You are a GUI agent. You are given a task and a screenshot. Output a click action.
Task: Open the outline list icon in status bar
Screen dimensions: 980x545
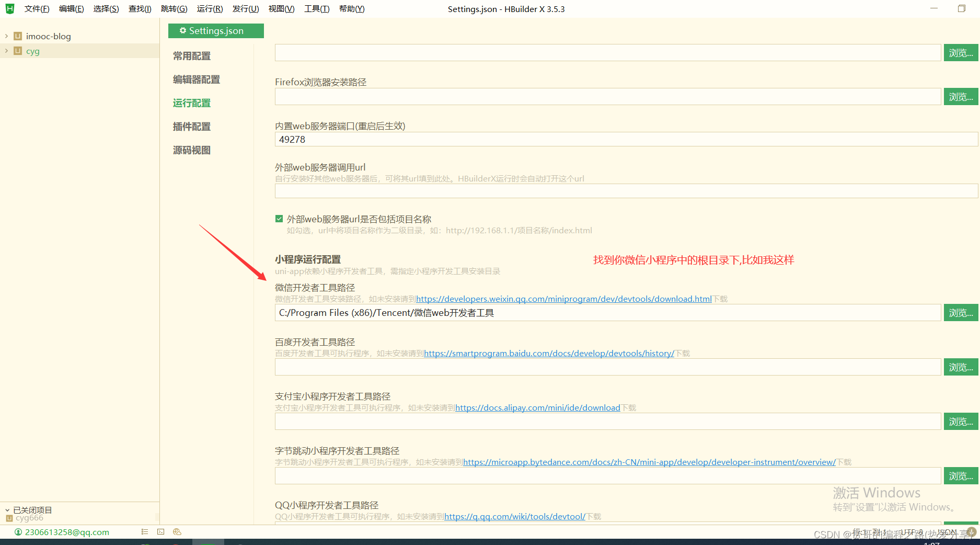click(x=145, y=532)
